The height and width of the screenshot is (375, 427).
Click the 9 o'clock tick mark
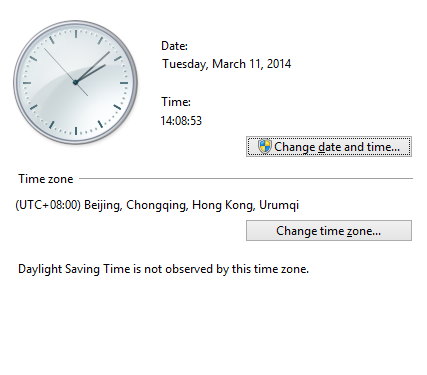click(27, 83)
